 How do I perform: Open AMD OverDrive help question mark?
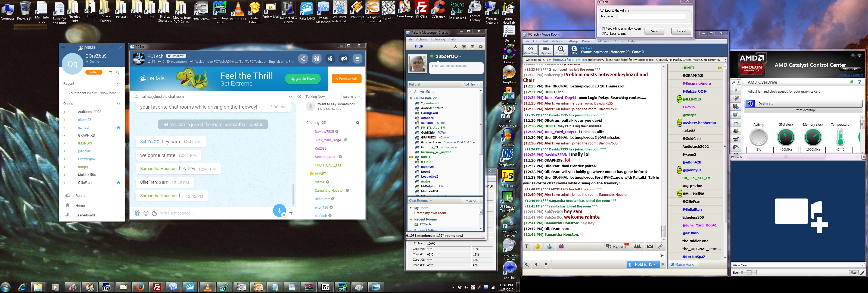[x=859, y=82]
